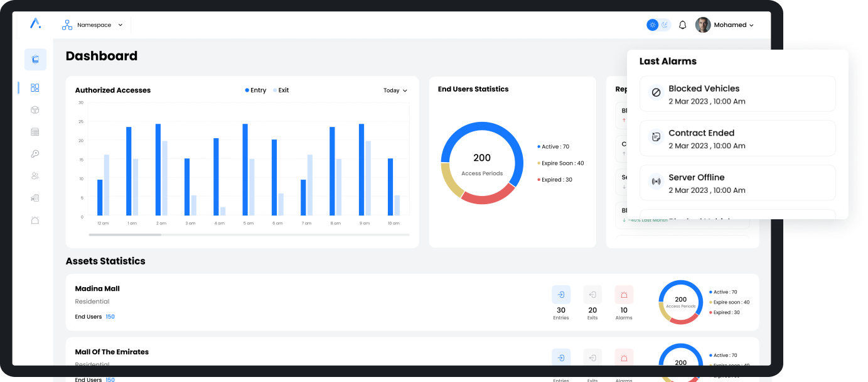Expand the Namespace dropdown chevron
The width and height of the screenshot is (868, 382).
[121, 25]
